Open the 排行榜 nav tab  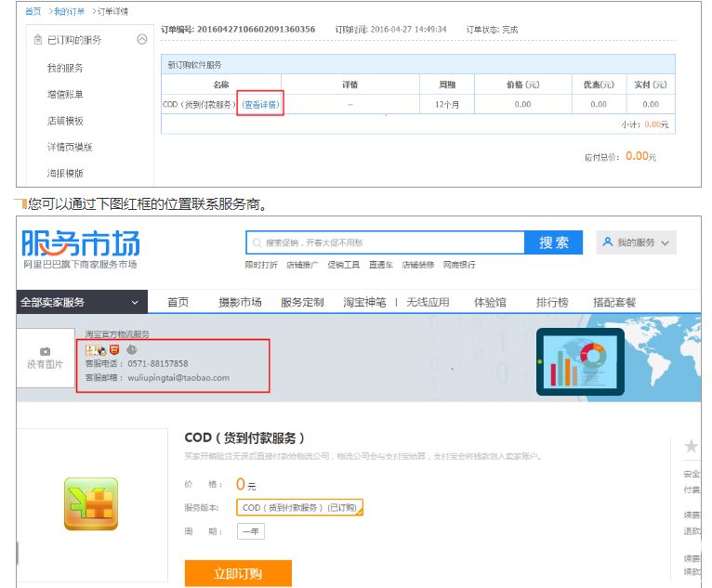[552, 302]
